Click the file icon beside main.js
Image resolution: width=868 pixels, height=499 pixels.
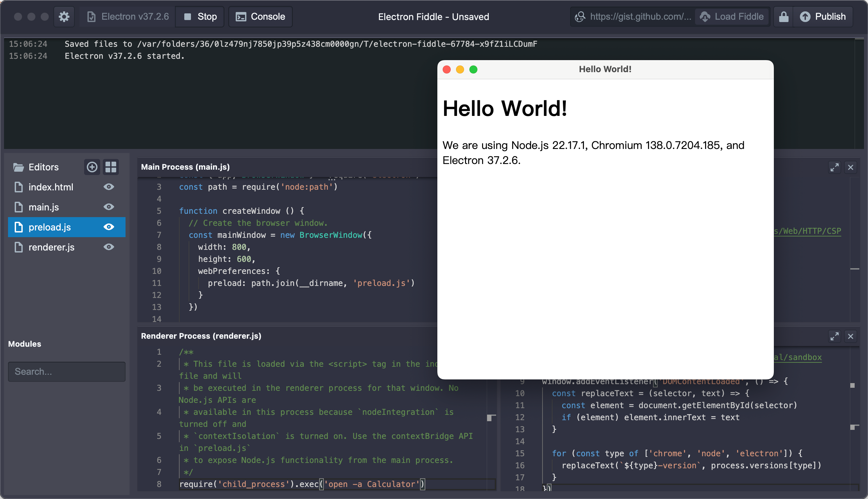[18, 207]
